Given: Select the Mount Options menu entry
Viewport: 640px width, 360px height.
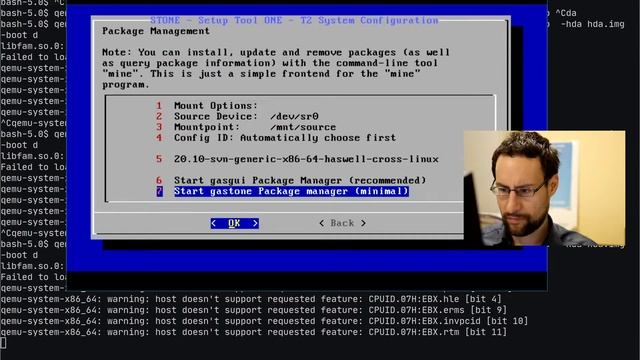Looking at the screenshot, I should click(207, 106).
